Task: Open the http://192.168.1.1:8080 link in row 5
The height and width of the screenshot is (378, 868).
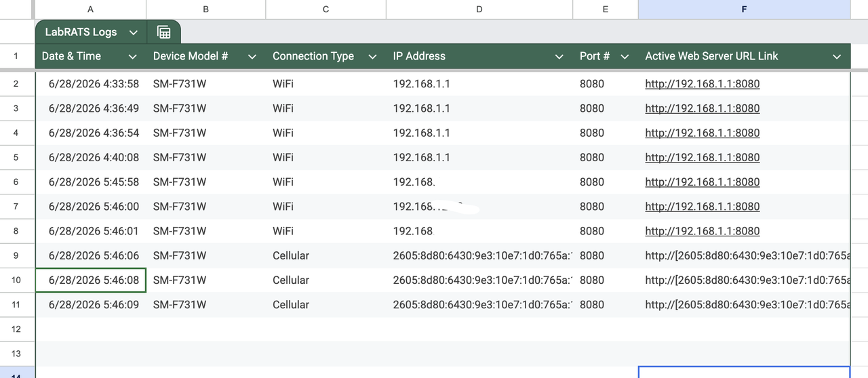Action: pyautogui.click(x=702, y=157)
